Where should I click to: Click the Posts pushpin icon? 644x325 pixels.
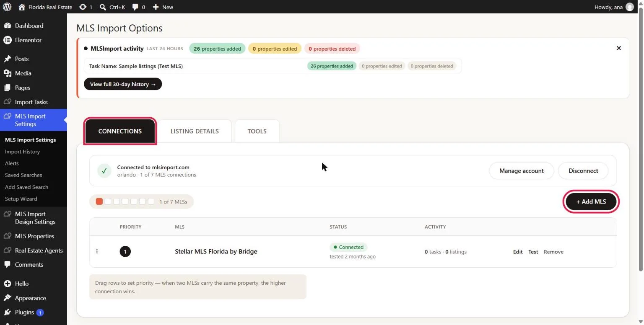pyautogui.click(x=7, y=59)
